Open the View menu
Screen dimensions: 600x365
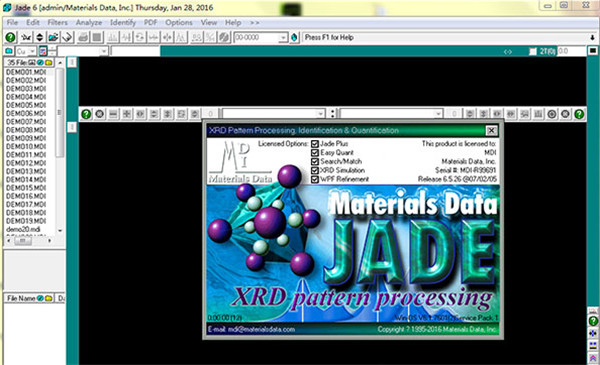209,23
